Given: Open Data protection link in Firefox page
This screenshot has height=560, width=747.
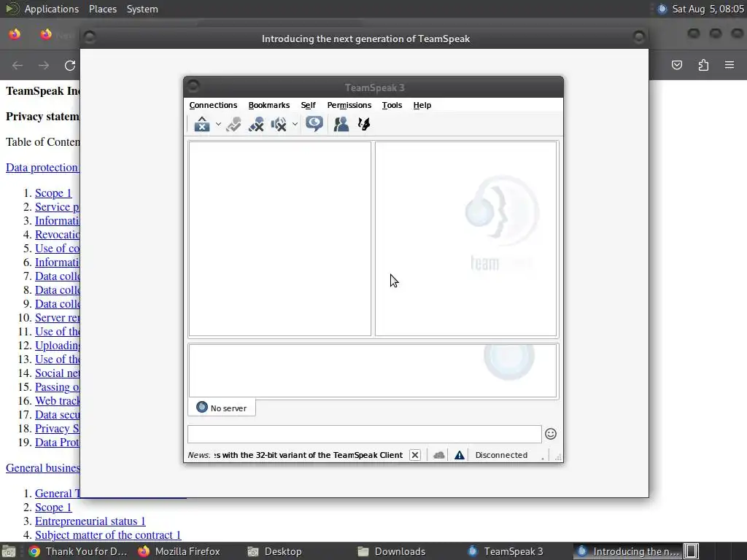Looking at the screenshot, I should (x=42, y=168).
